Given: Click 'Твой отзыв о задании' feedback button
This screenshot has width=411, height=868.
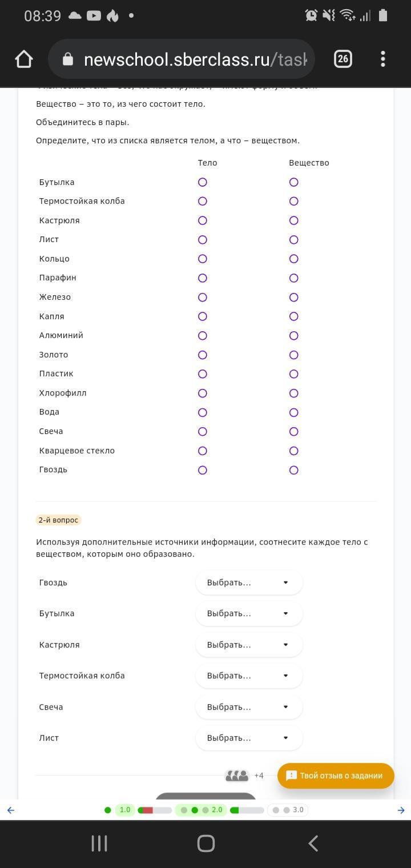Looking at the screenshot, I should (x=336, y=775).
